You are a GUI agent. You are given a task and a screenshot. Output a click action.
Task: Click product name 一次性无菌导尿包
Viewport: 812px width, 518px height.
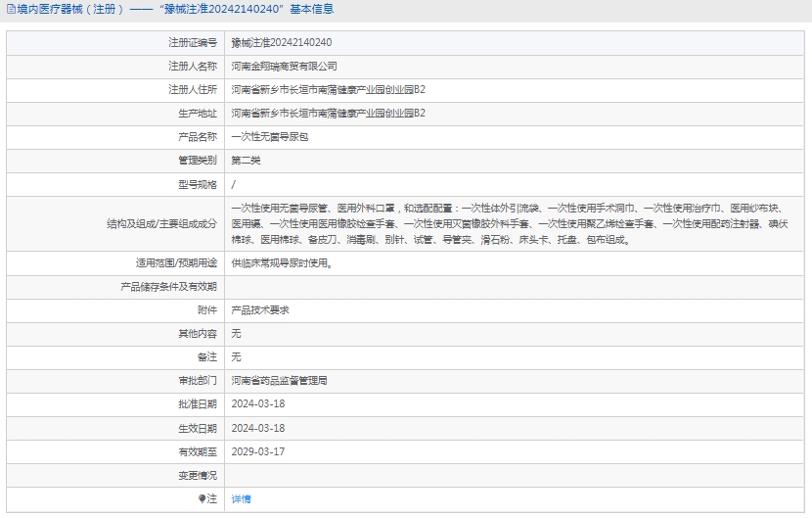269,137
